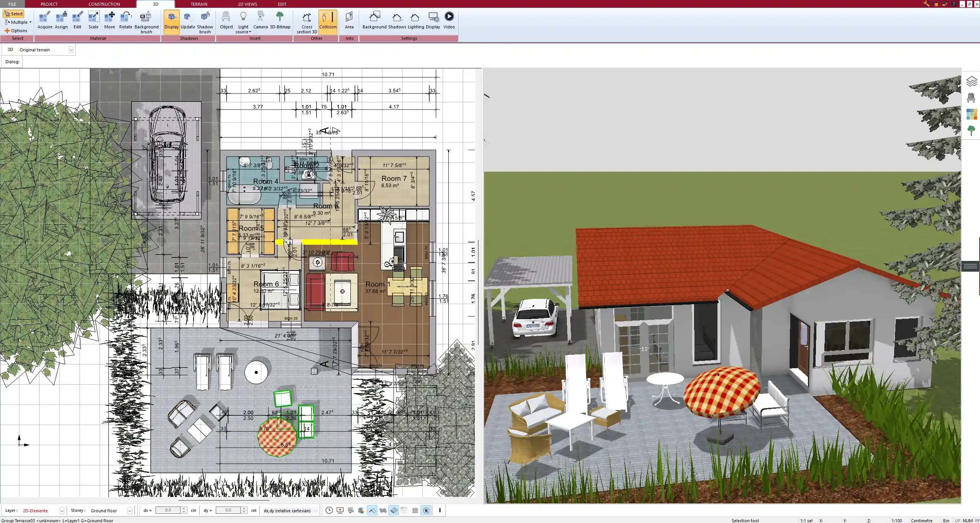
Task: Toggle the north arrow N button
Action: point(426,510)
